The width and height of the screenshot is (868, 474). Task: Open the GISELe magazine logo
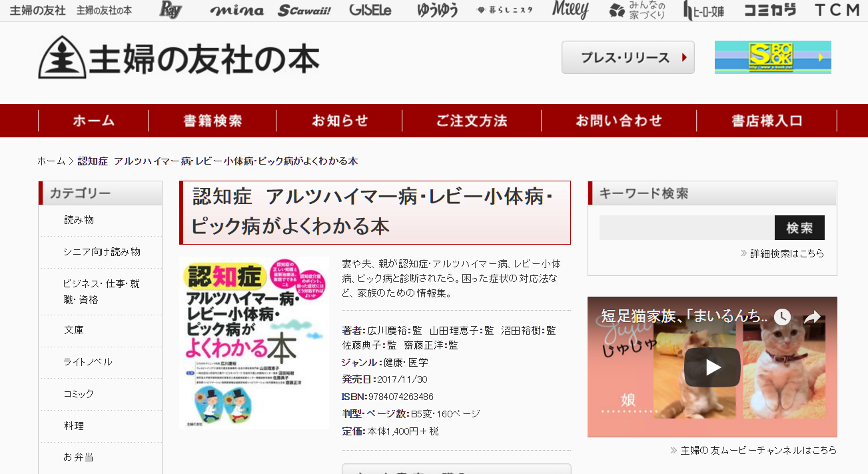(370, 10)
